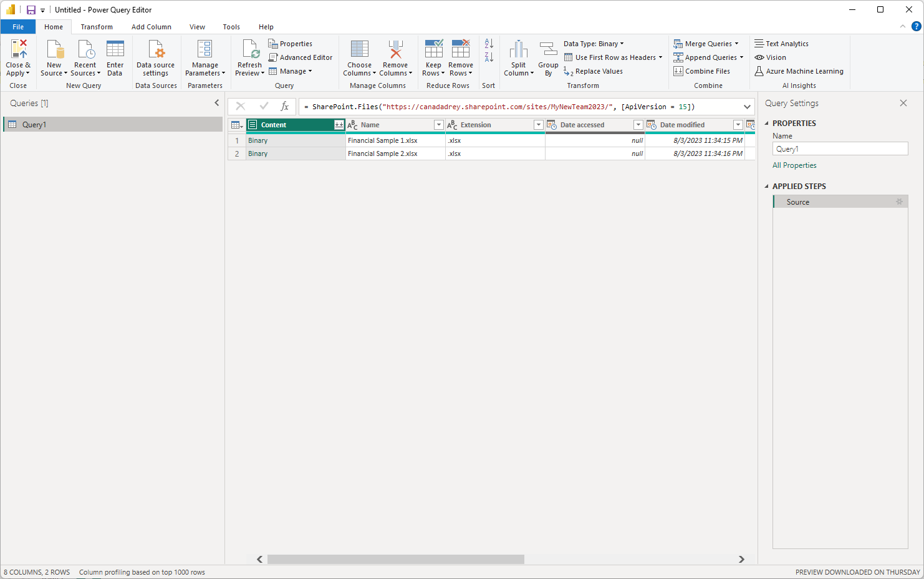Open query Properties
Screen dimensions: 924x579
click(291, 44)
